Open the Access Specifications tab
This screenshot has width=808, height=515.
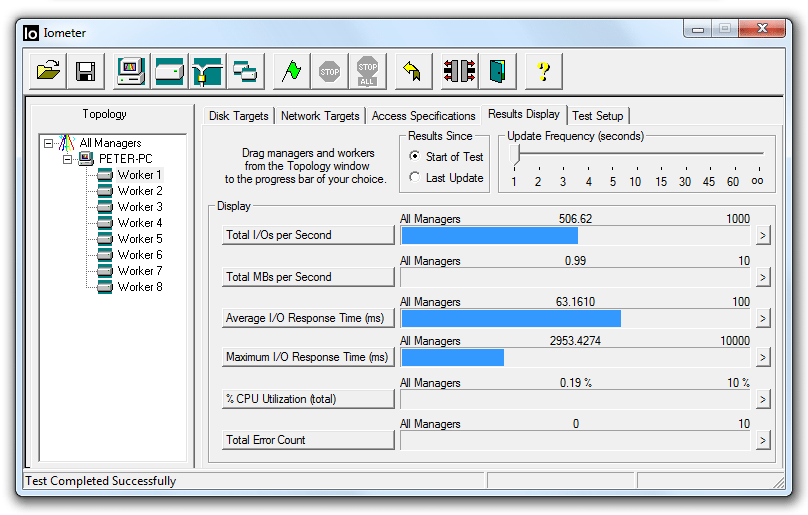click(424, 116)
